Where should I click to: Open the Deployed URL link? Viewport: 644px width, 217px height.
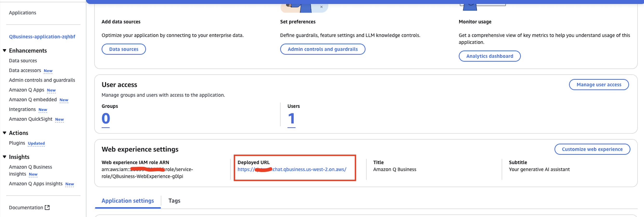[291, 170]
